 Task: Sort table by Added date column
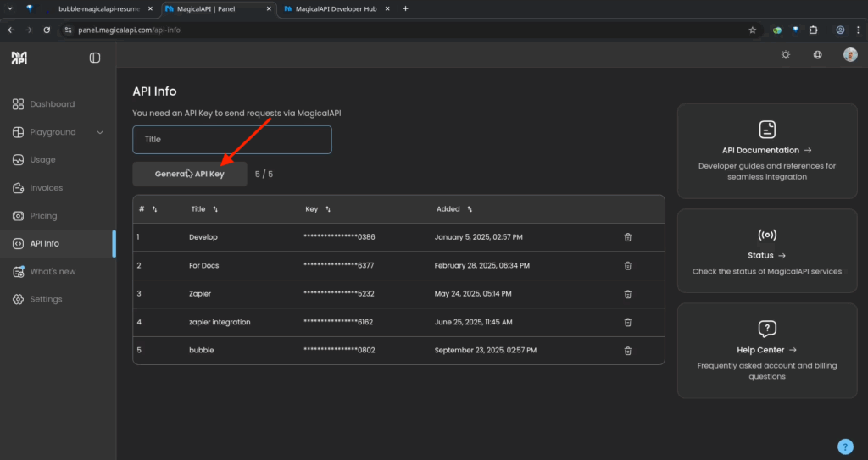click(470, 209)
